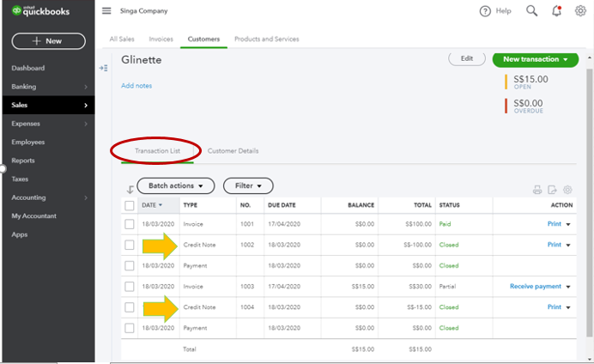Open the hamburger navigation menu
594x364 pixels.
point(106,10)
